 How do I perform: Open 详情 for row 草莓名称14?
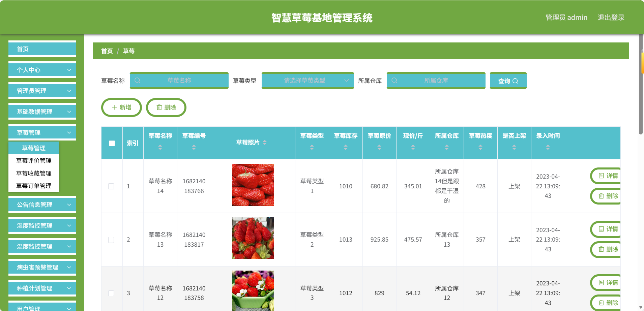[x=606, y=176]
